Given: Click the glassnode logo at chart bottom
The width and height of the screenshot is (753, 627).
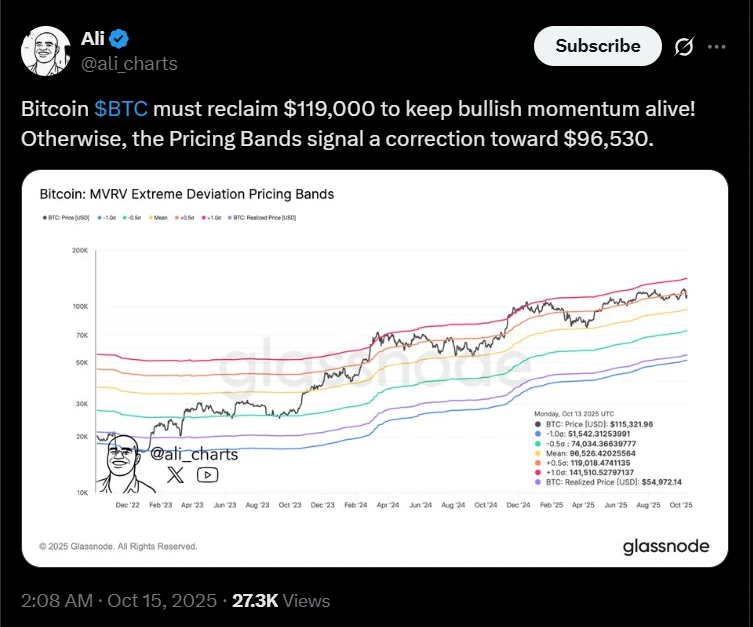Looking at the screenshot, I should (665, 546).
